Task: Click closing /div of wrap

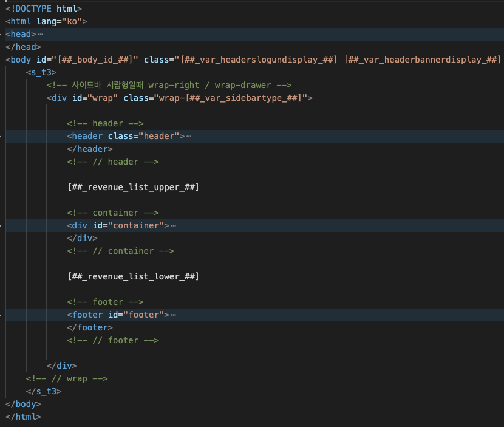Action: tap(62, 366)
